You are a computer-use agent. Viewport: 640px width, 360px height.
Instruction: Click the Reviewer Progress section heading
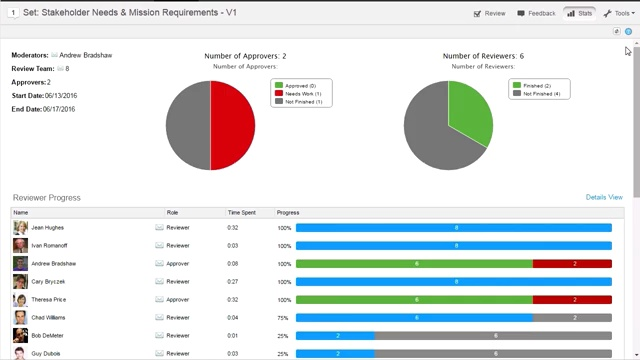click(47, 198)
